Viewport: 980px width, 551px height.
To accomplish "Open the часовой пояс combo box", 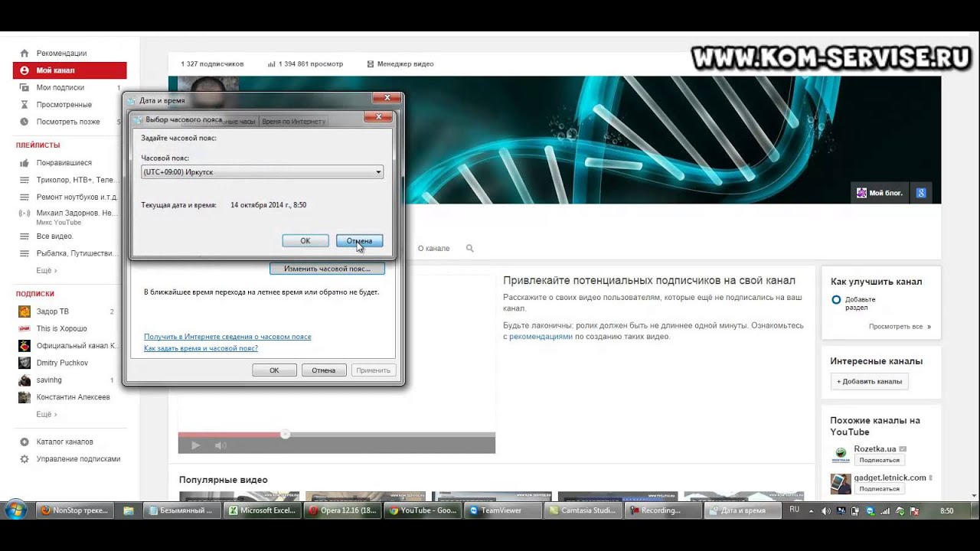I will point(263,172).
